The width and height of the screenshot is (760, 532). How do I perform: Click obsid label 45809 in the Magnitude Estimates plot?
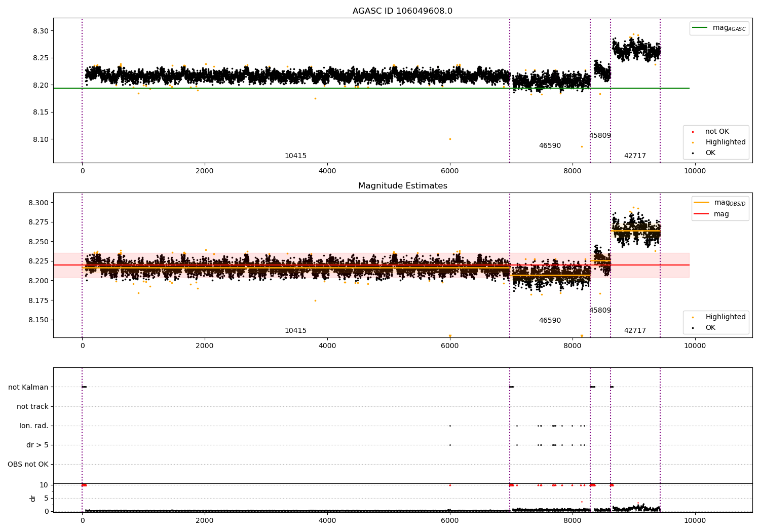[600, 311]
